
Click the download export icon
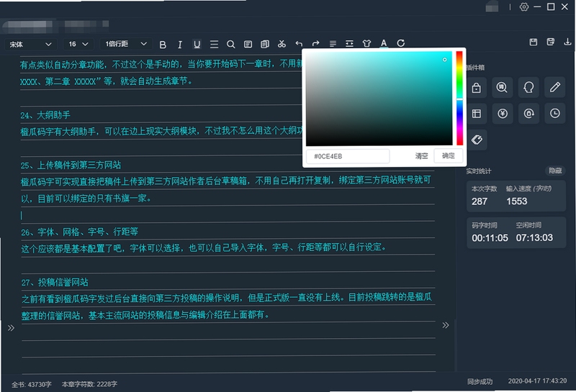point(567,42)
